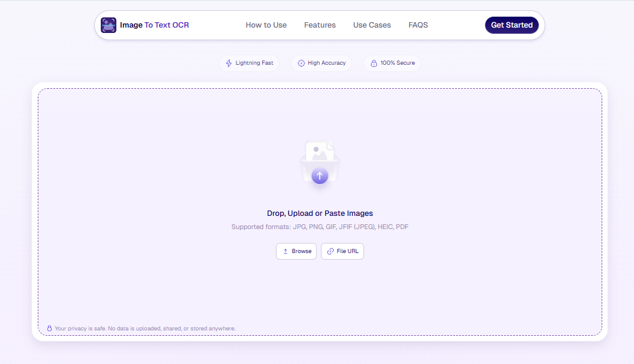Click the Browse button label

coord(301,251)
